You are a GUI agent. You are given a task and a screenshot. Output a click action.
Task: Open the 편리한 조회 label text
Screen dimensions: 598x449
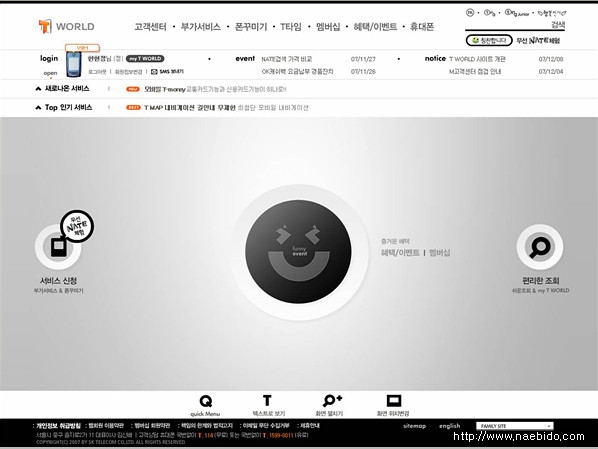coord(540,280)
